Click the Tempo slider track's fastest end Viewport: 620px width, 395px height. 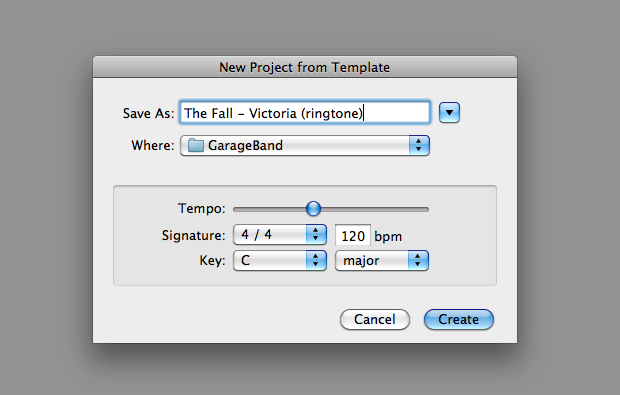(425, 209)
